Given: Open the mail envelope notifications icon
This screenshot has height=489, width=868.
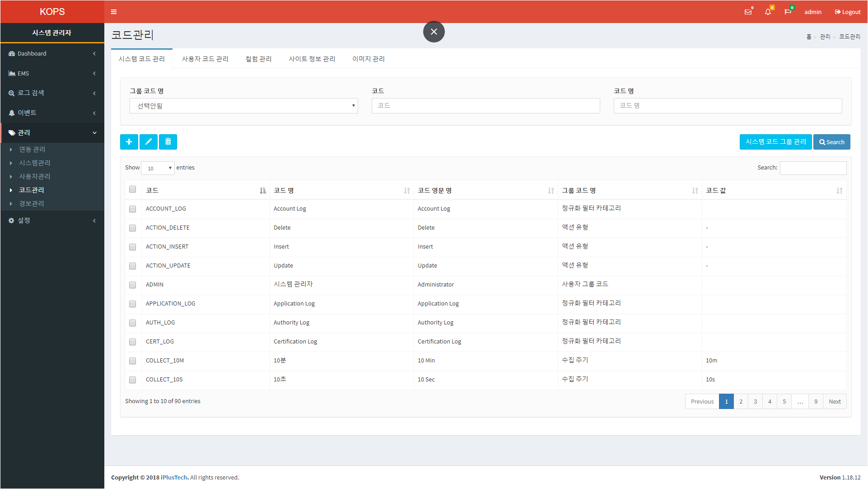Looking at the screenshot, I should click(x=748, y=12).
